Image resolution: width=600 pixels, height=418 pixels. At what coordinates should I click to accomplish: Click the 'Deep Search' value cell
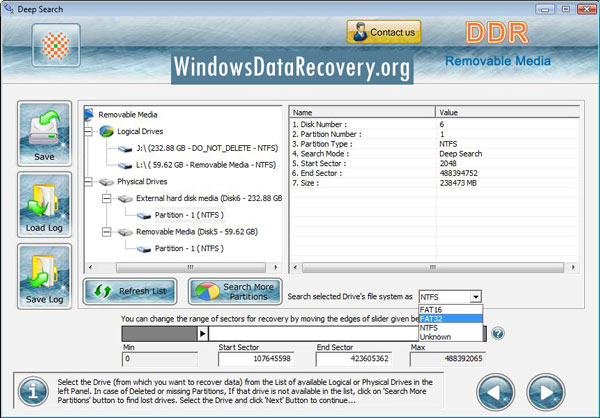click(460, 154)
